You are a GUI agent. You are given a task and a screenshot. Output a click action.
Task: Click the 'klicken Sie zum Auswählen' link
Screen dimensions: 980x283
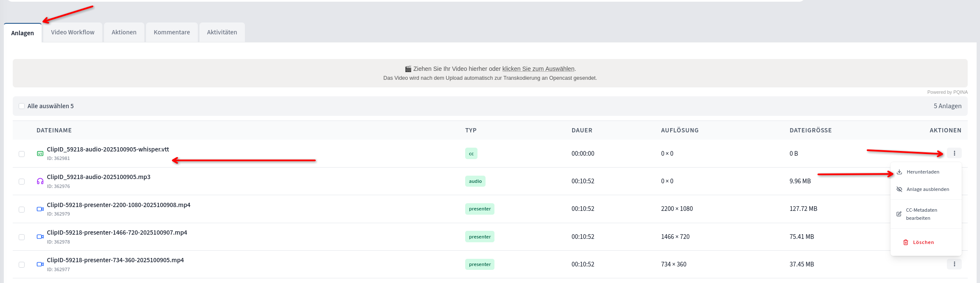(538, 69)
